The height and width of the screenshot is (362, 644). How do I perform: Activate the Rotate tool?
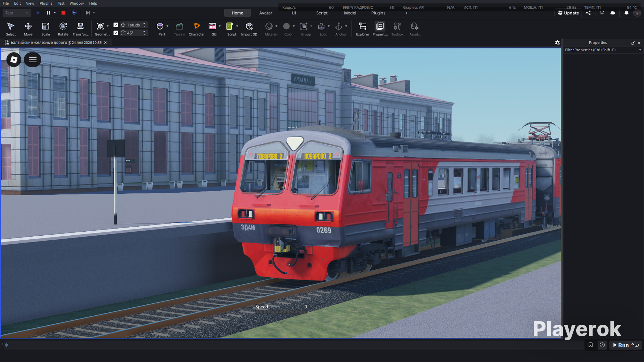point(63,29)
